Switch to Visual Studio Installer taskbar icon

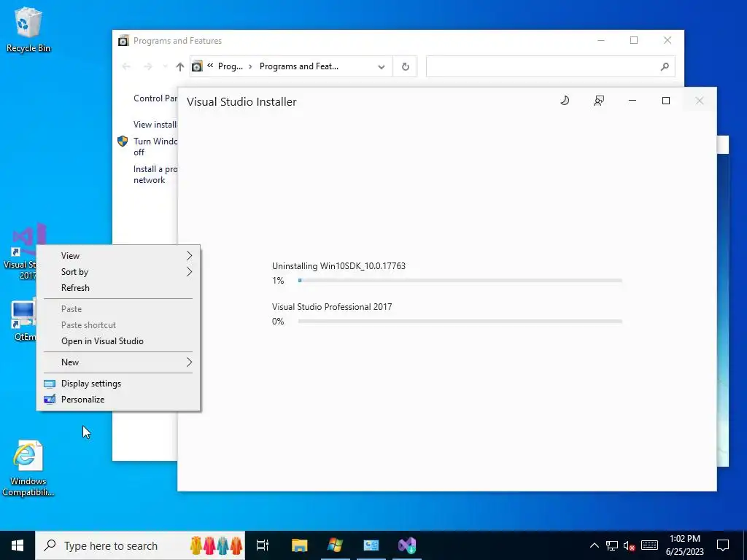tap(407, 545)
